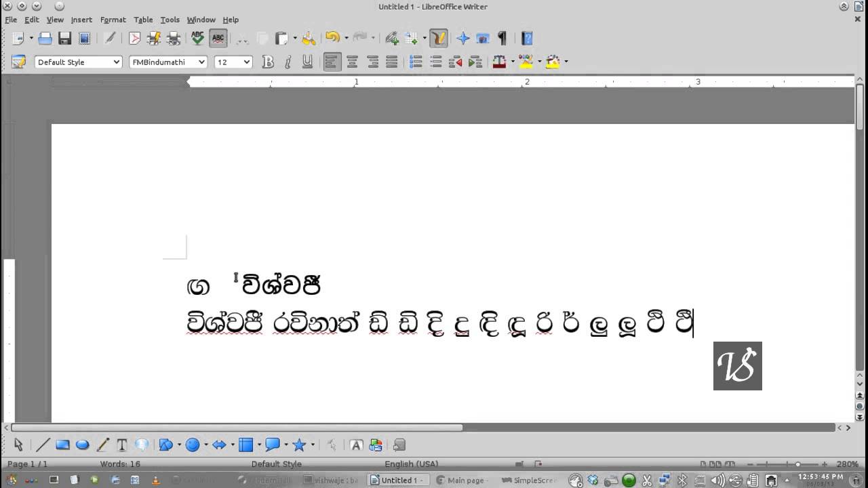Screen dimensions: 868x488
Task: Expand the highlighting color dropdown arrow
Action: (x=539, y=62)
